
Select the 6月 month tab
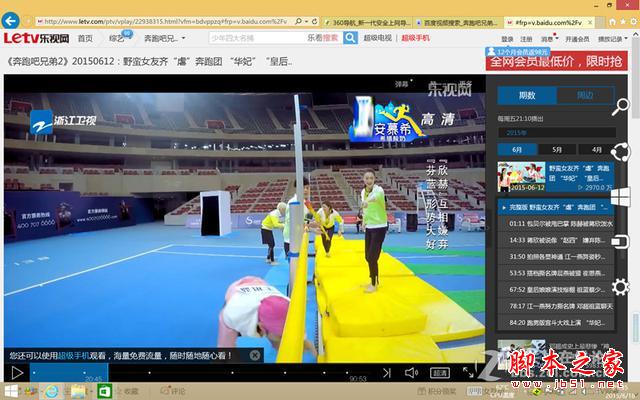click(517, 149)
